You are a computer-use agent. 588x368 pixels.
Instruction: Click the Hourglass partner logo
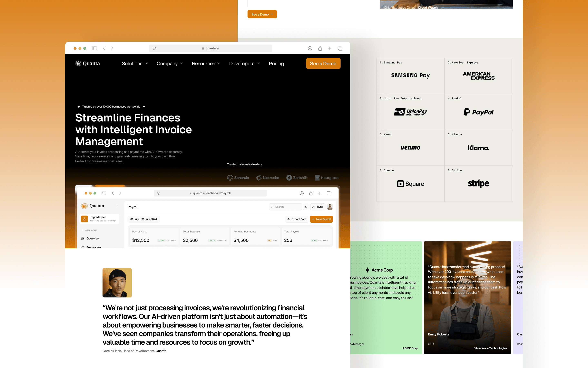pyautogui.click(x=326, y=178)
